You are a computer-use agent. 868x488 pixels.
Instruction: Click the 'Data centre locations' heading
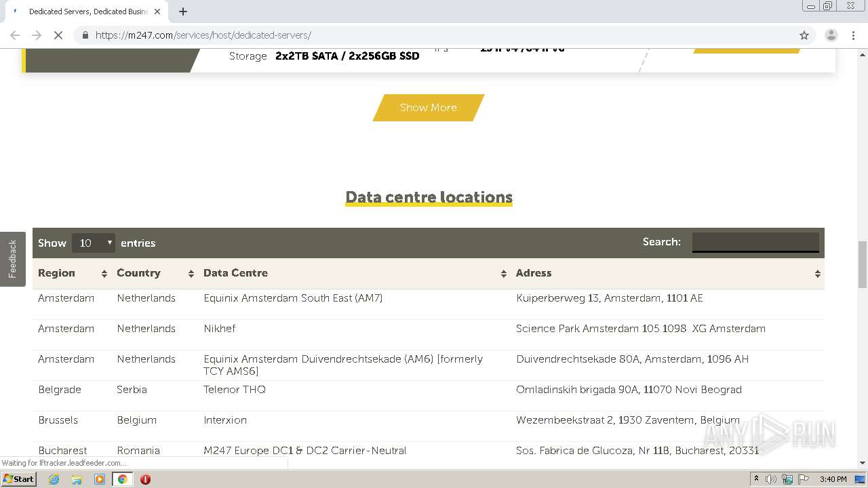(x=429, y=197)
